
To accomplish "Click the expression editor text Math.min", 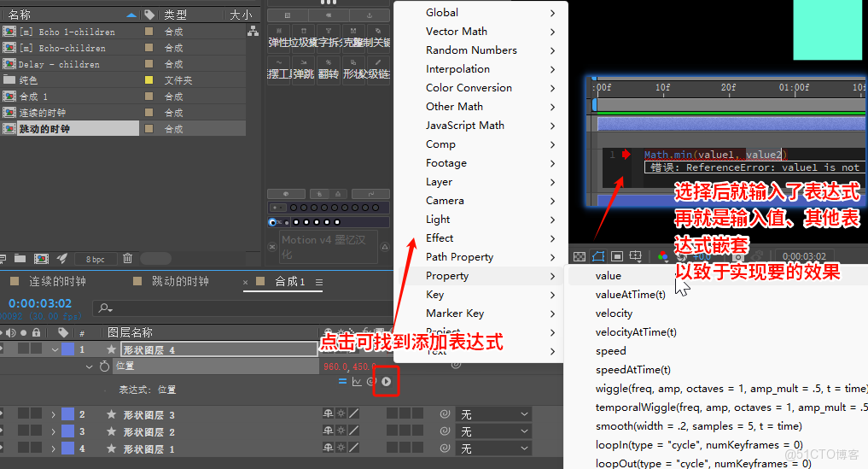I will [x=668, y=155].
